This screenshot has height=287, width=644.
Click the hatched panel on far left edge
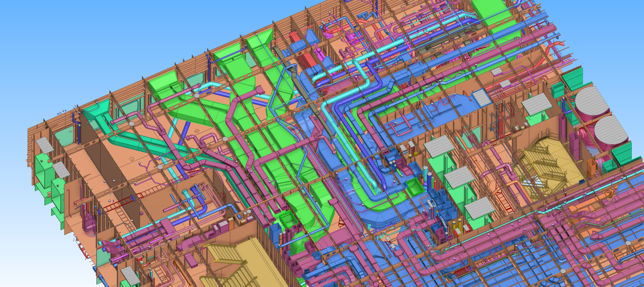tap(45, 145)
